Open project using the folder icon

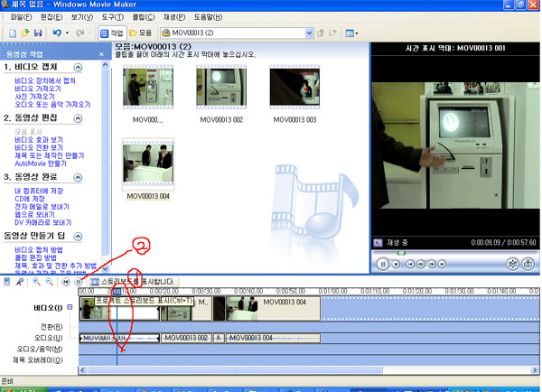(25, 33)
